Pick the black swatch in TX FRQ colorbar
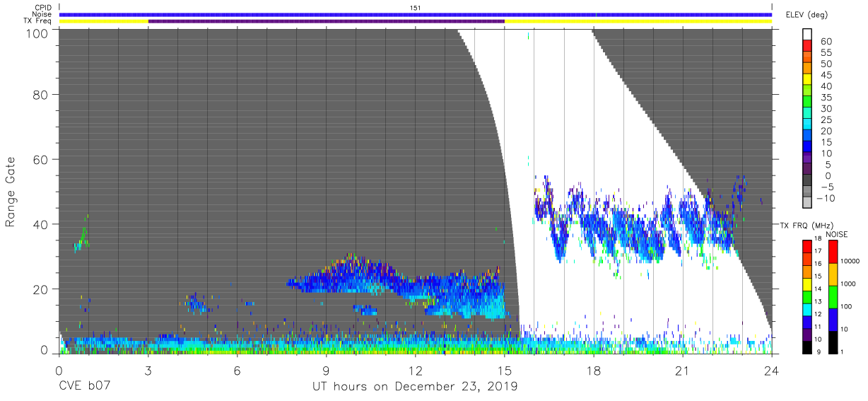868x401 pixels. 807,346
